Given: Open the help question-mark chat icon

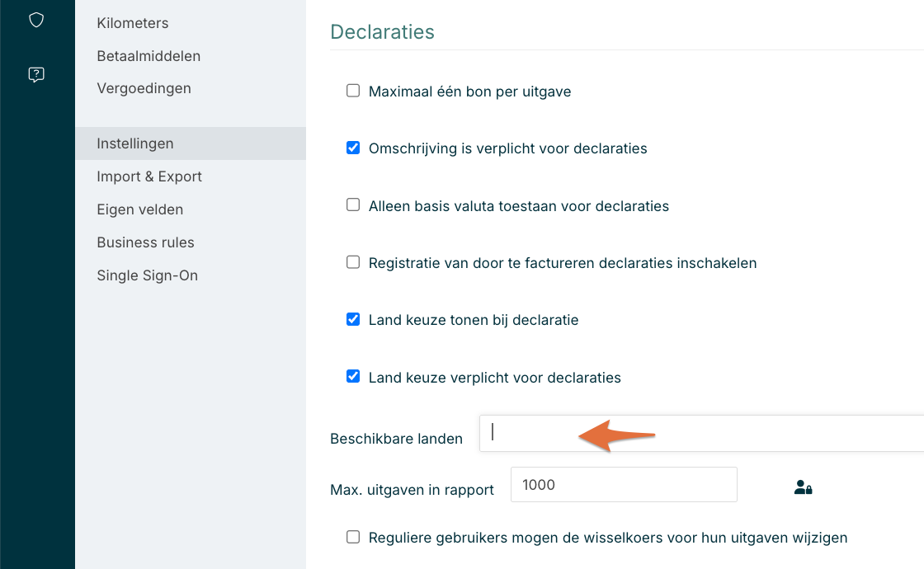Looking at the screenshot, I should 36,75.
